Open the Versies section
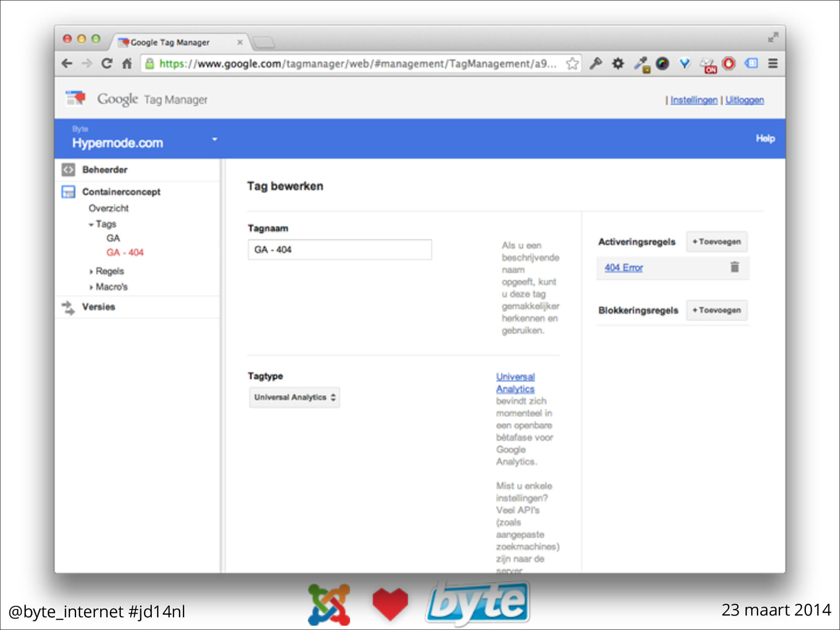The width and height of the screenshot is (840, 630). coord(99,307)
